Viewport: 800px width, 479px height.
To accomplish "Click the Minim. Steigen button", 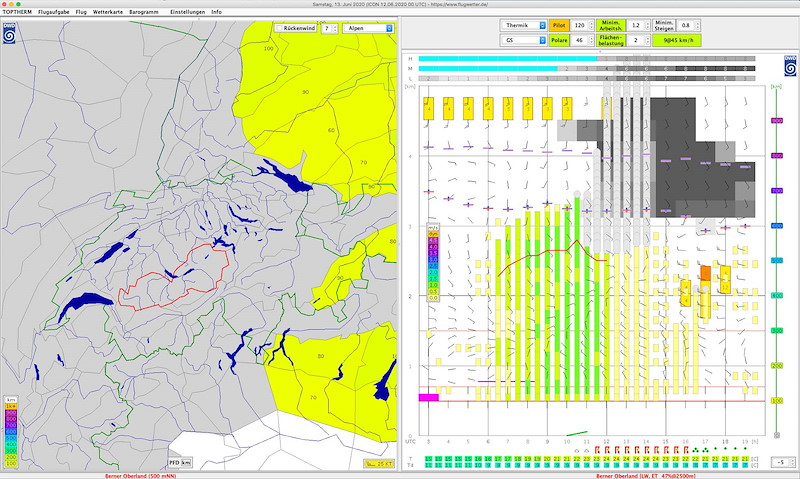I will point(664,25).
